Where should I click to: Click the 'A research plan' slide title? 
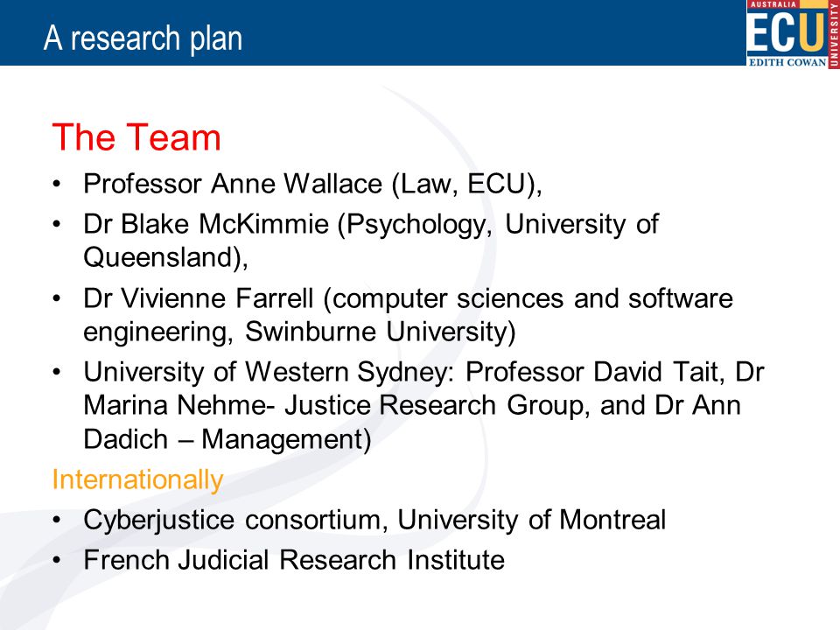pyautogui.click(x=143, y=38)
